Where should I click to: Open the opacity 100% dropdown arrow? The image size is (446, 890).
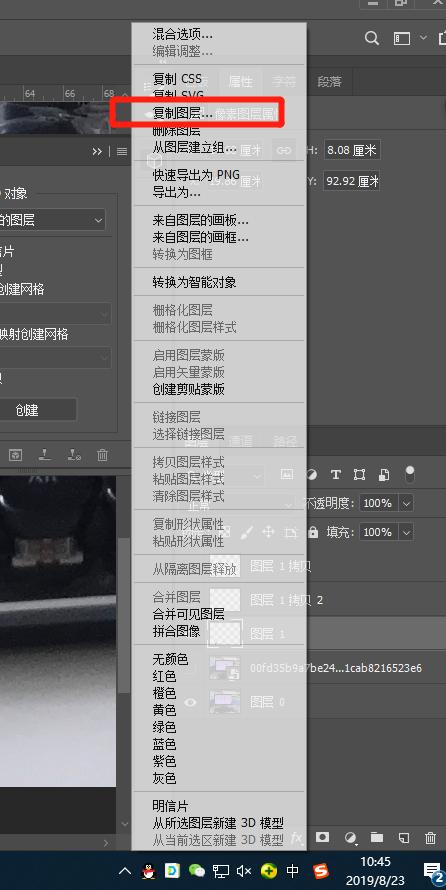[x=406, y=503]
